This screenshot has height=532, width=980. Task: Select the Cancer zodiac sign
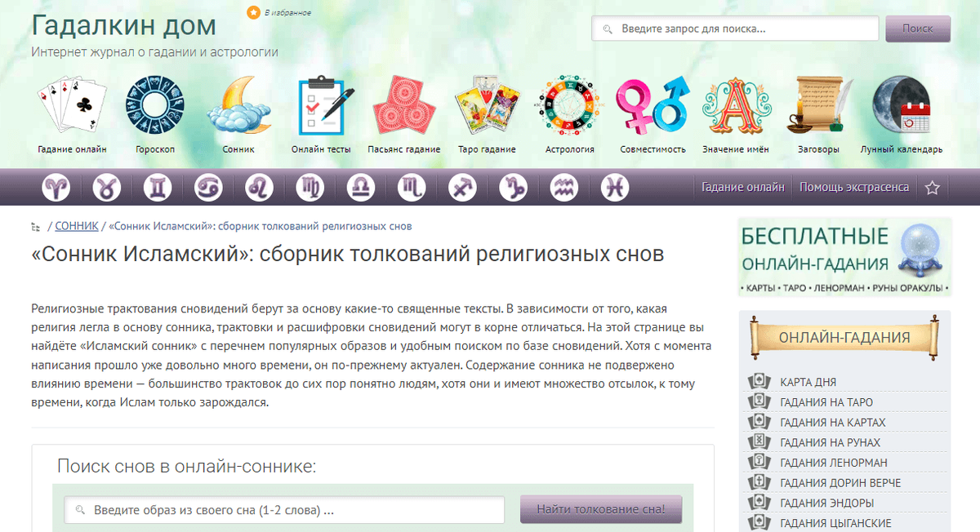click(x=208, y=188)
